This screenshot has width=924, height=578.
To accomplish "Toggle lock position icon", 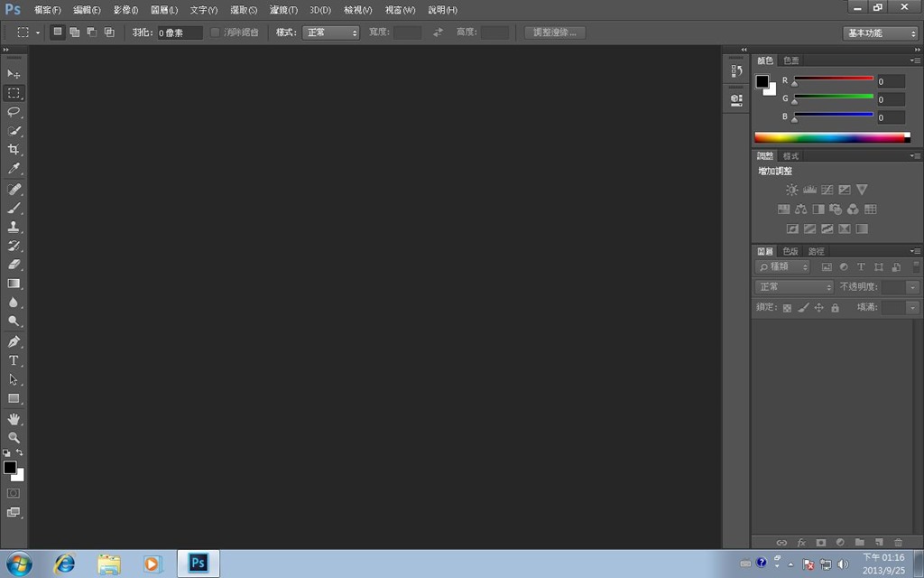I will tap(818, 308).
